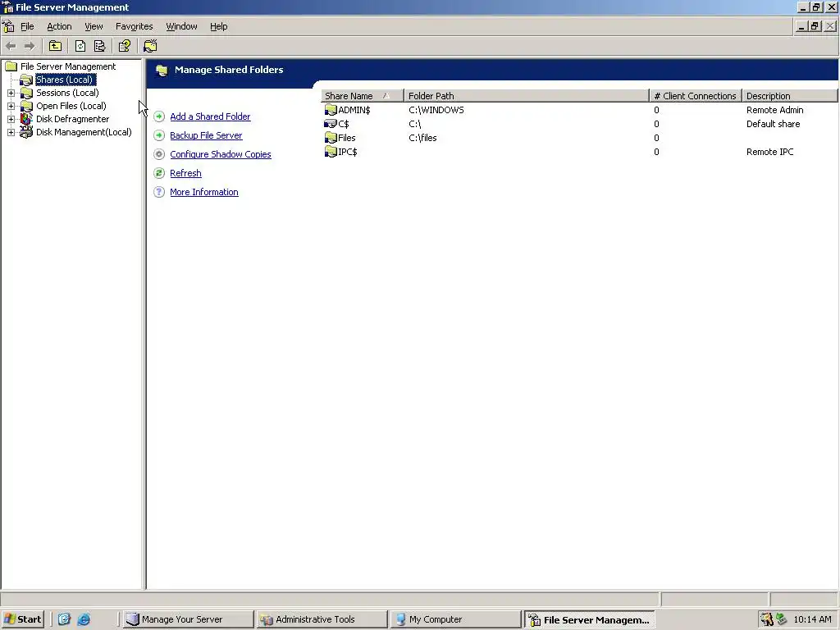
Task: Toggle sort arrow on Share Name column
Action: pos(386,96)
